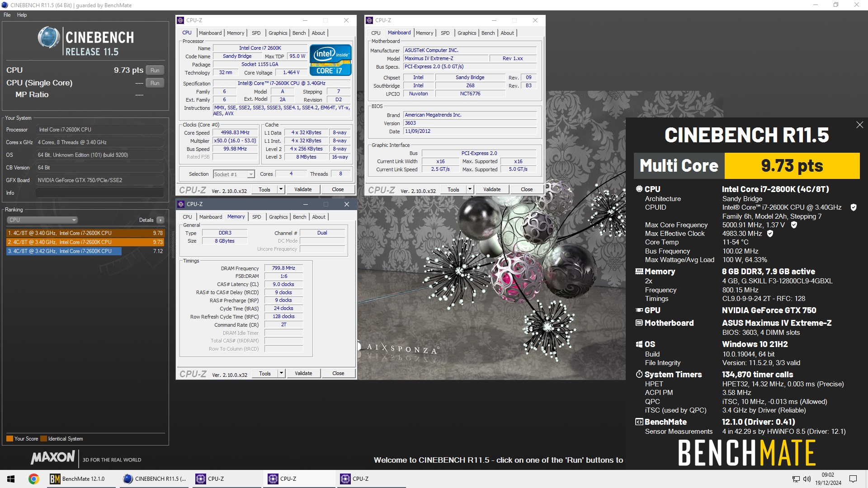Viewport: 868px width, 488px height.
Task: Click Tools button in Mainboard CPU-Z window
Action: (x=453, y=189)
